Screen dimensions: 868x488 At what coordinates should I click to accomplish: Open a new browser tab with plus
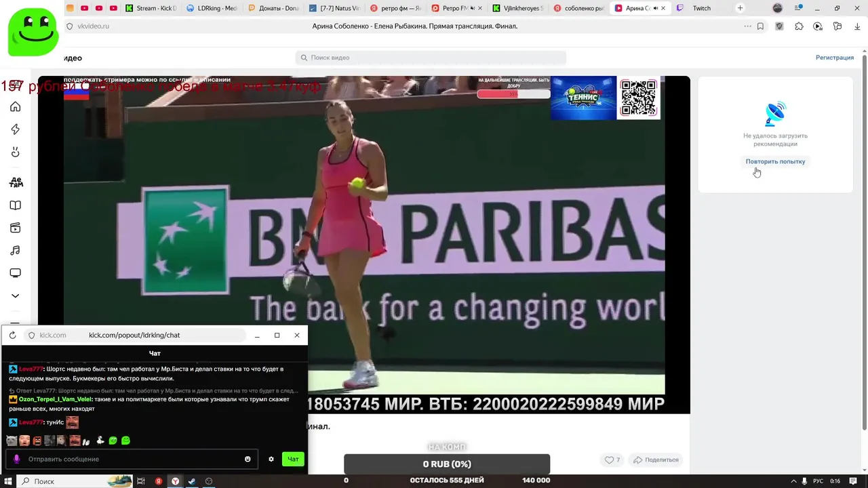(x=740, y=8)
